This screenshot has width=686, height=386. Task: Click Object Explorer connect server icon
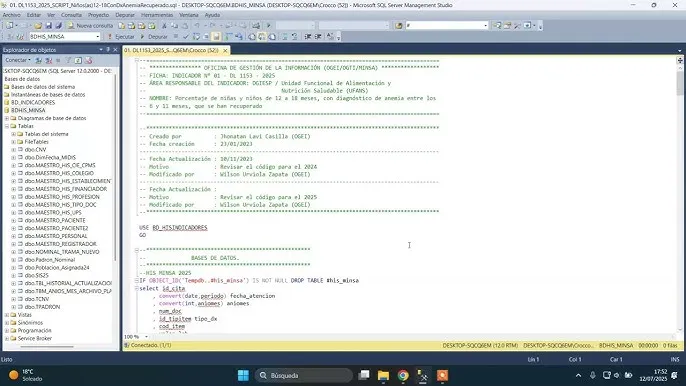(x=38, y=60)
